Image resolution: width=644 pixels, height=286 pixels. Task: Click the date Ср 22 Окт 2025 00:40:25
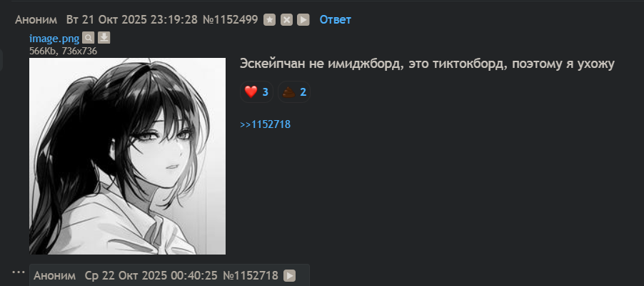pos(151,276)
